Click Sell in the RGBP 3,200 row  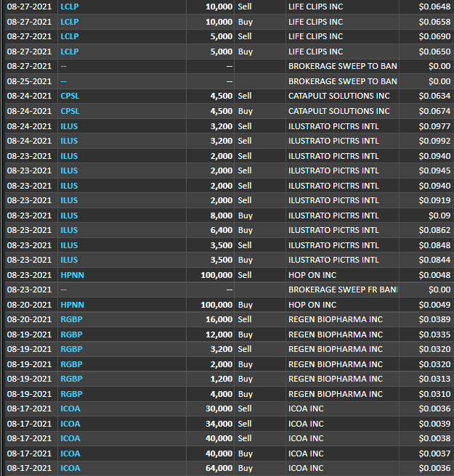click(x=245, y=349)
